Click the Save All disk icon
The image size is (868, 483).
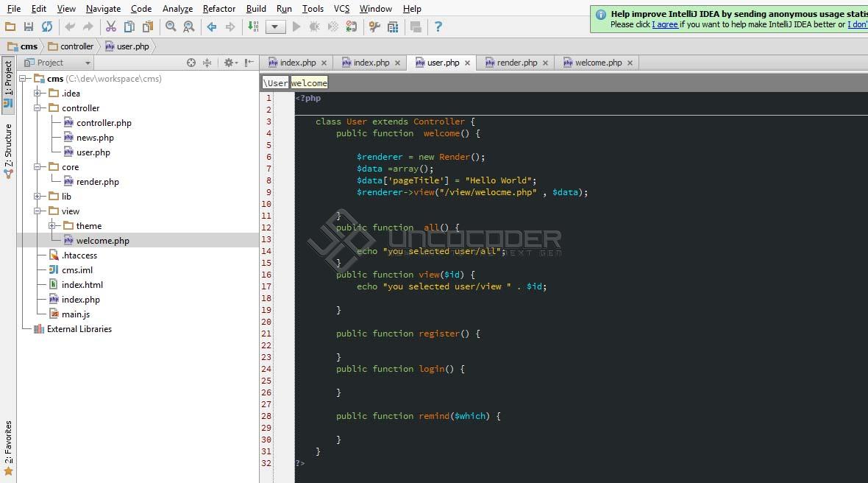29,27
